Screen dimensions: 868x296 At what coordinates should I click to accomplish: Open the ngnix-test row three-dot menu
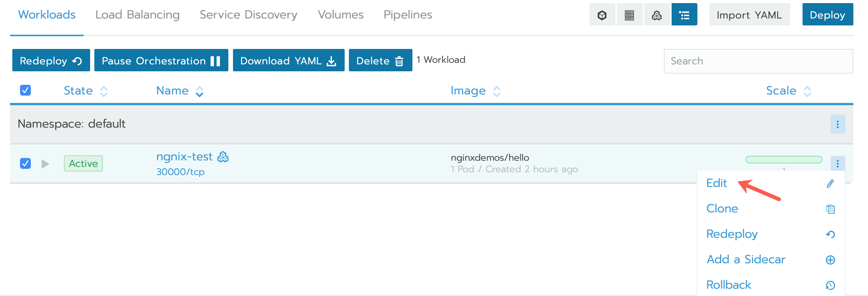837,163
